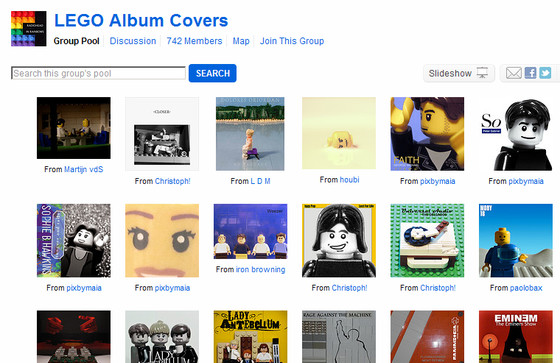
Task: Click the LEGO Album Covers group icon
Action: tap(29, 29)
